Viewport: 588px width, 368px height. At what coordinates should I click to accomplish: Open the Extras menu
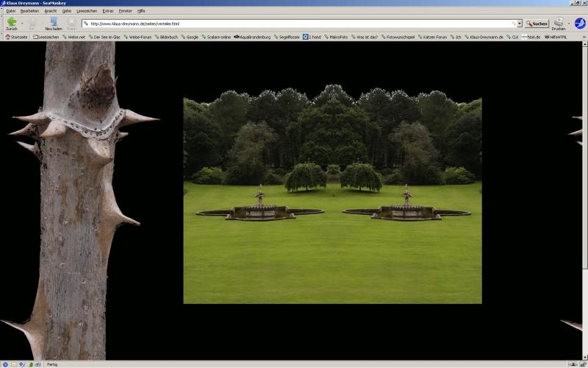[108, 11]
